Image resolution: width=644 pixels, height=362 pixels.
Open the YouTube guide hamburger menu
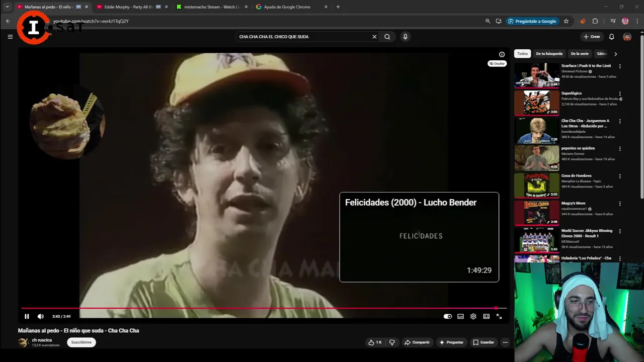10,37
